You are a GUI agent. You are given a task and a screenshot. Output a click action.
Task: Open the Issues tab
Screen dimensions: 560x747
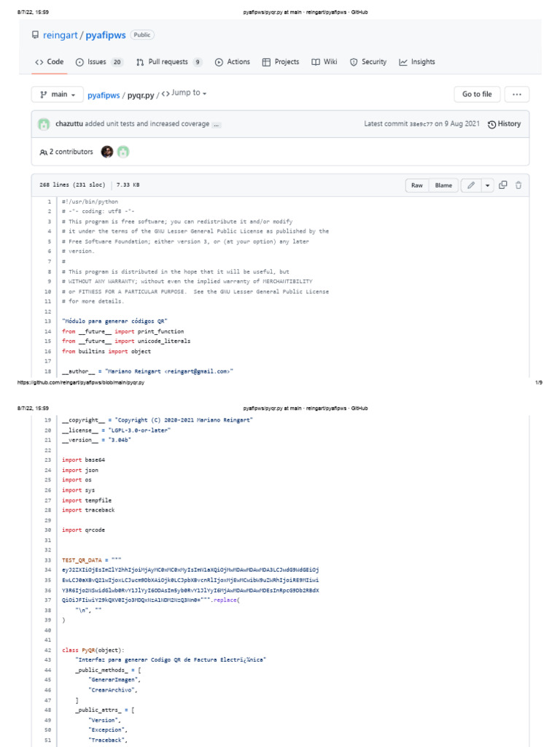point(99,62)
